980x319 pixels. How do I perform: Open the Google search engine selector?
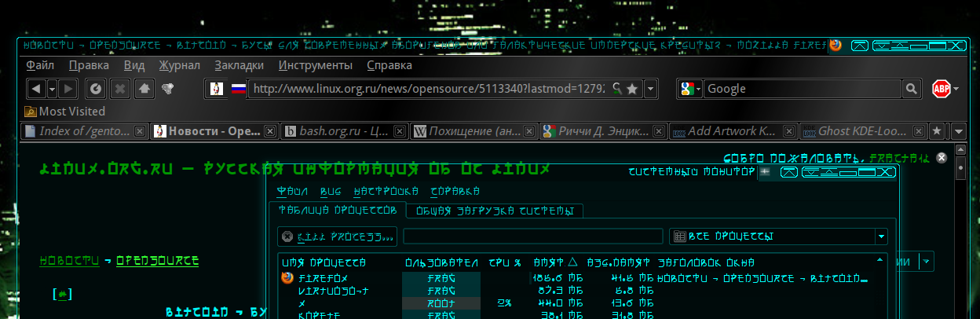click(x=690, y=89)
